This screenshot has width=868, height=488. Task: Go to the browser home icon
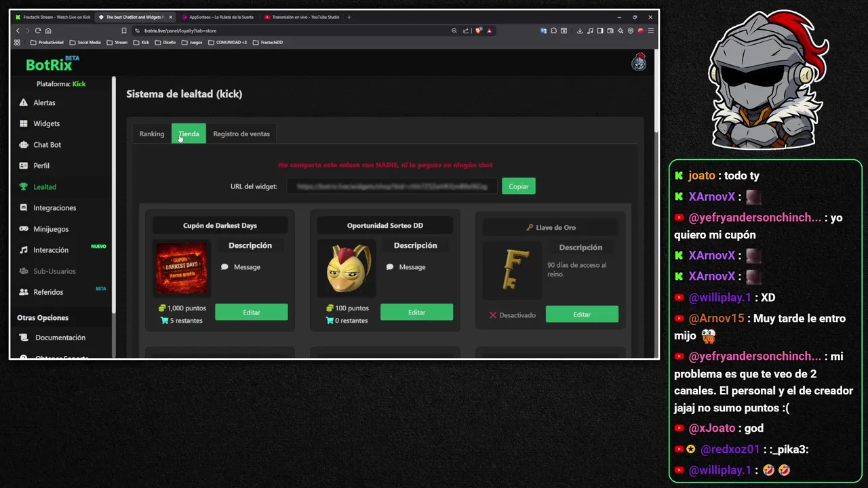coord(48,30)
